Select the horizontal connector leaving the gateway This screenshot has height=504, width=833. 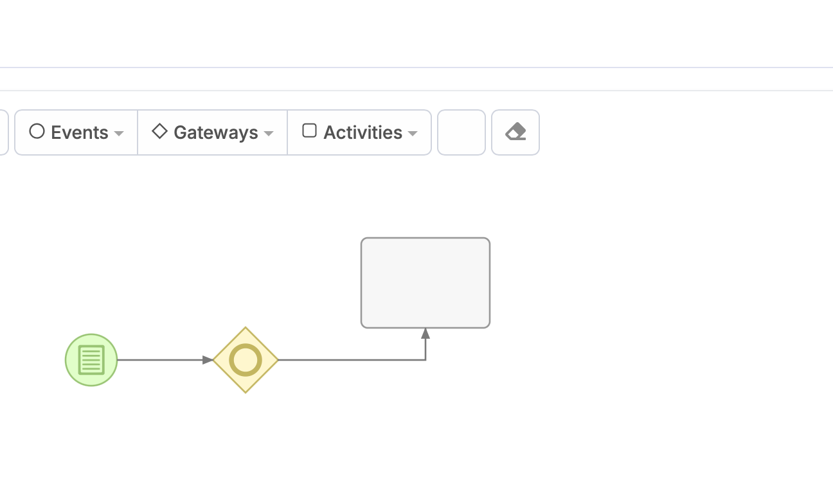click(350, 360)
